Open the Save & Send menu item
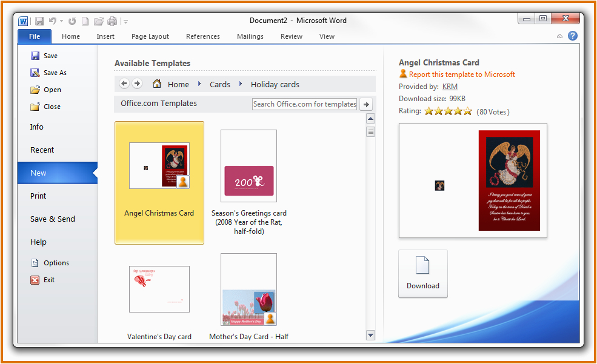 click(53, 219)
